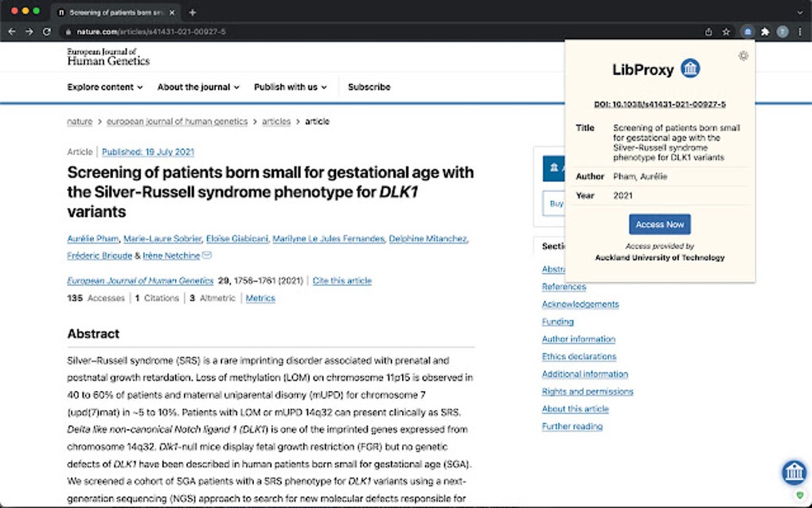Click the share page icon in address bar
The height and width of the screenshot is (508, 812).
click(709, 32)
